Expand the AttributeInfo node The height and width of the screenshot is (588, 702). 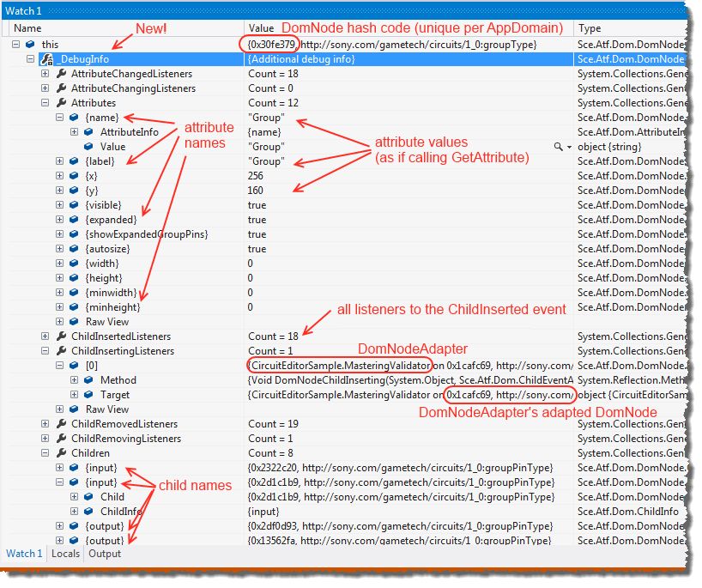point(75,131)
